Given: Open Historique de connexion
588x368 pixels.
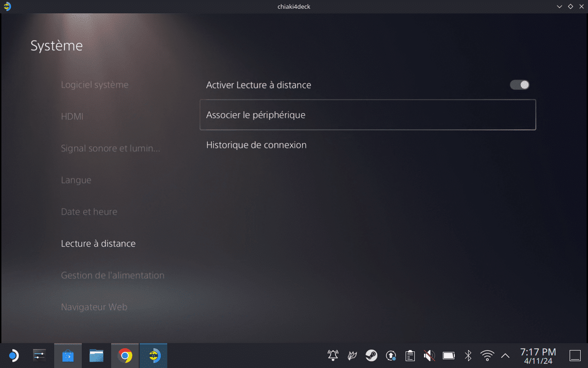Looking at the screenshot, I should (x=256, y=145).
